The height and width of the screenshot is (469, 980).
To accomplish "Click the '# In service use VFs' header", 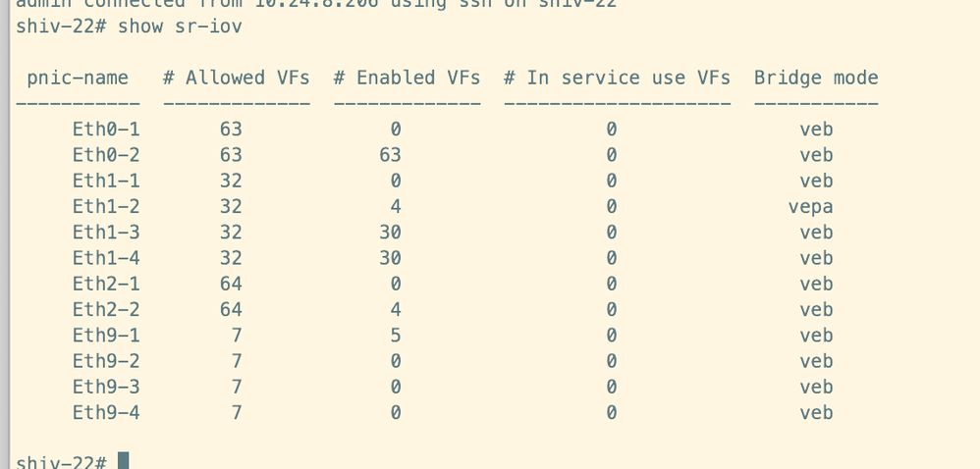I will pos(618,78).
